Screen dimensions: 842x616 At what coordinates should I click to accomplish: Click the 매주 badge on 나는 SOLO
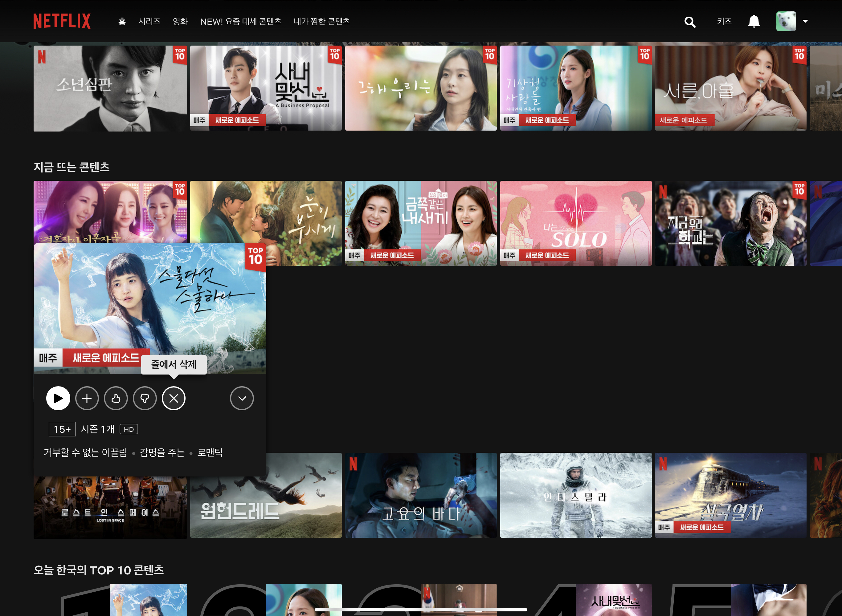(x=509, y=255)
